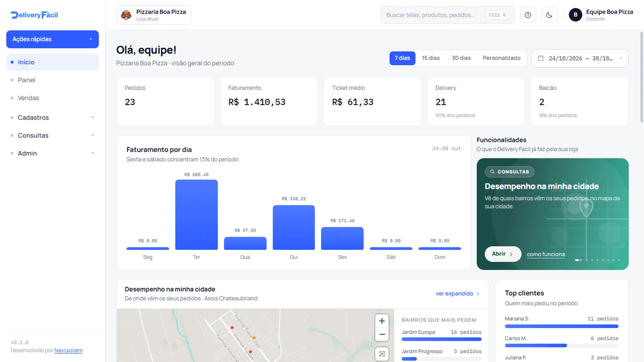The height and width of the screenshot is (362, 644).
Task: Click ver expandido link
Action: point(457,293)
